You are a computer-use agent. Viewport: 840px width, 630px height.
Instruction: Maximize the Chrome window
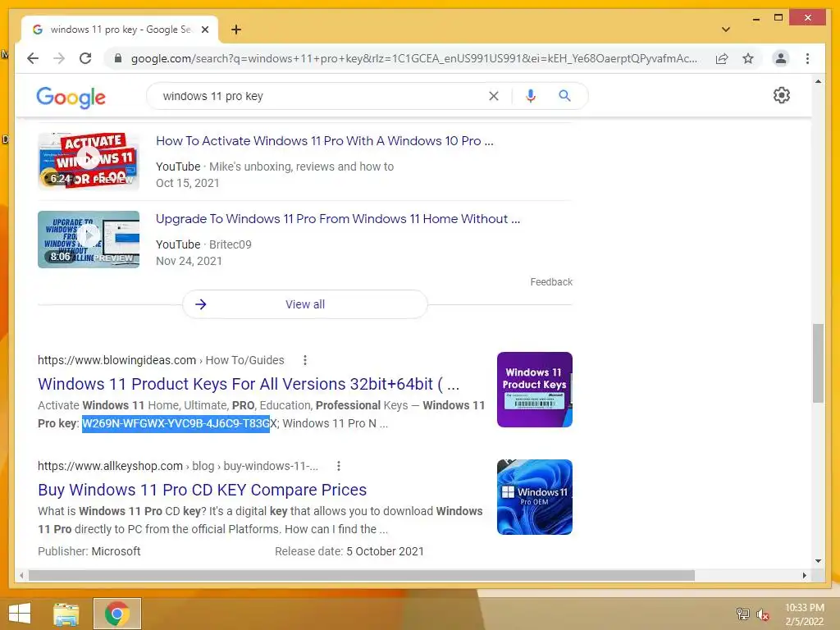point(778,18)
